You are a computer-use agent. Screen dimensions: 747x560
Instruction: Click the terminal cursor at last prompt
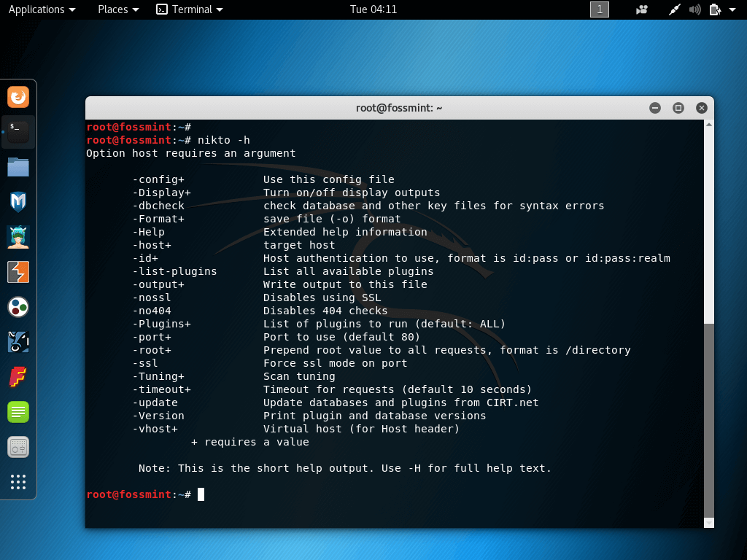[201, 494]
